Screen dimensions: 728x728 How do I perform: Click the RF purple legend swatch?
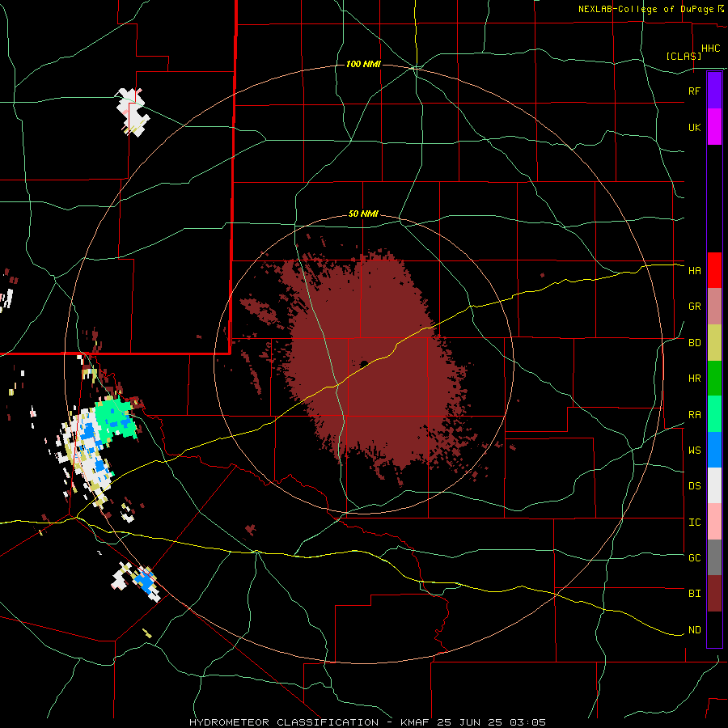coord(714,91)
